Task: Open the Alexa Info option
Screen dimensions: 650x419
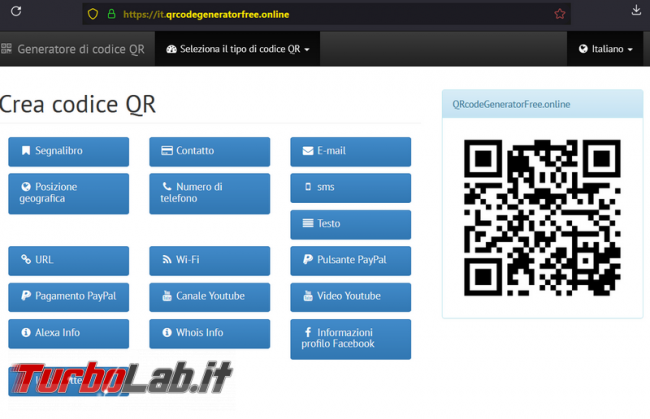Action: coord(68,334)
